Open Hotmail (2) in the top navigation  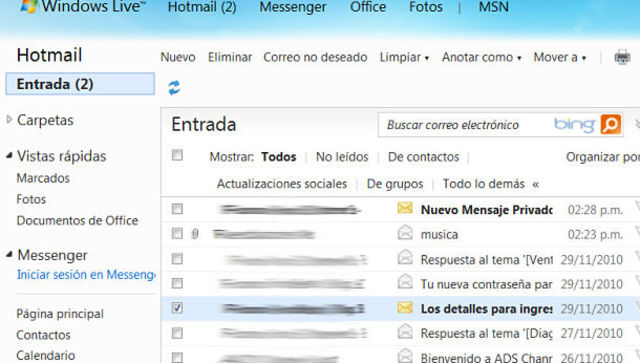(x=202, y=7)
